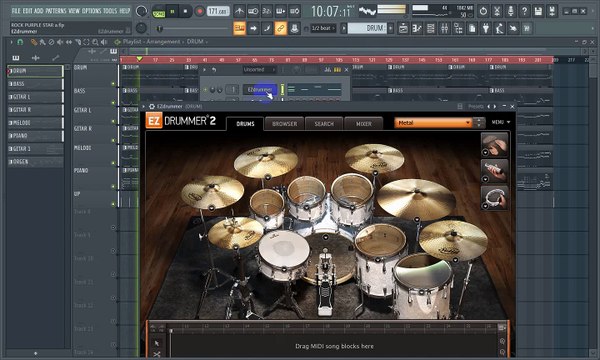Toggle the loop recording icon
The height and width of the screenshot is (360, 600).
[x=294, y=11]
